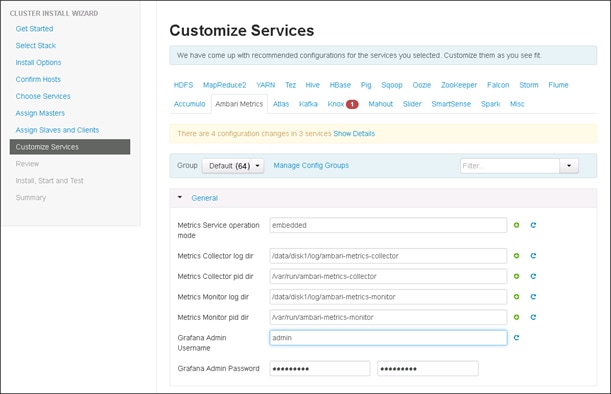Select the SmartSense tab

451,104
